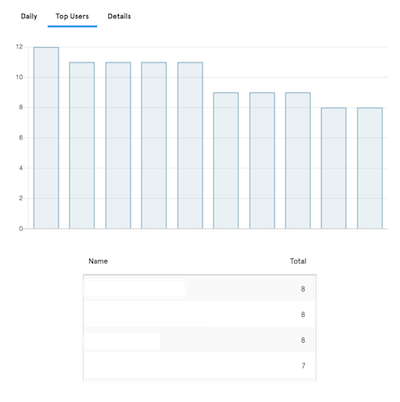Screen dimensions: 400x402
Task: Switch to the Daily tab
Action: click(x=29, y=16)
